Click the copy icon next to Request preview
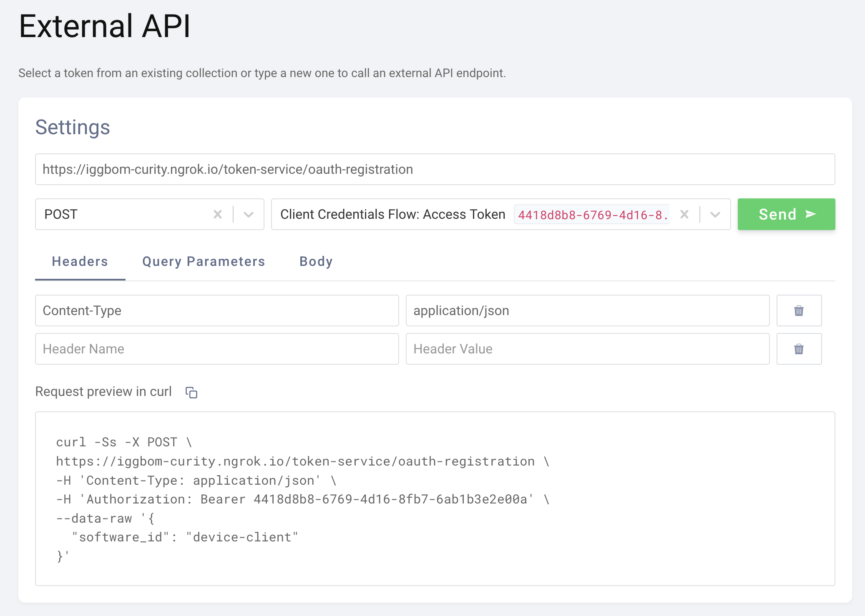 [x=191, y=392]
